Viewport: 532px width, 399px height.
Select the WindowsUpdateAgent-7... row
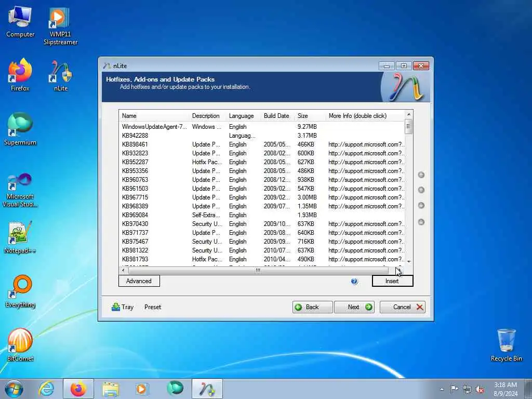[x=262, y=127]
